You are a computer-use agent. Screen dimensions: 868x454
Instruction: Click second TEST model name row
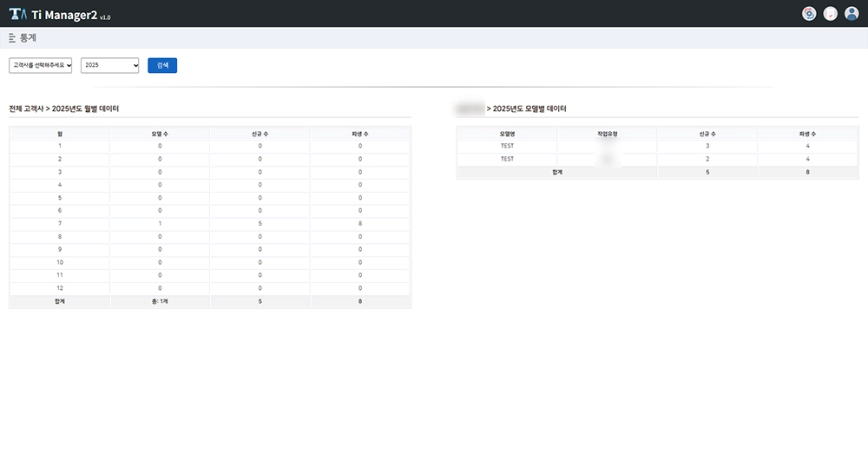click(507, 159)
